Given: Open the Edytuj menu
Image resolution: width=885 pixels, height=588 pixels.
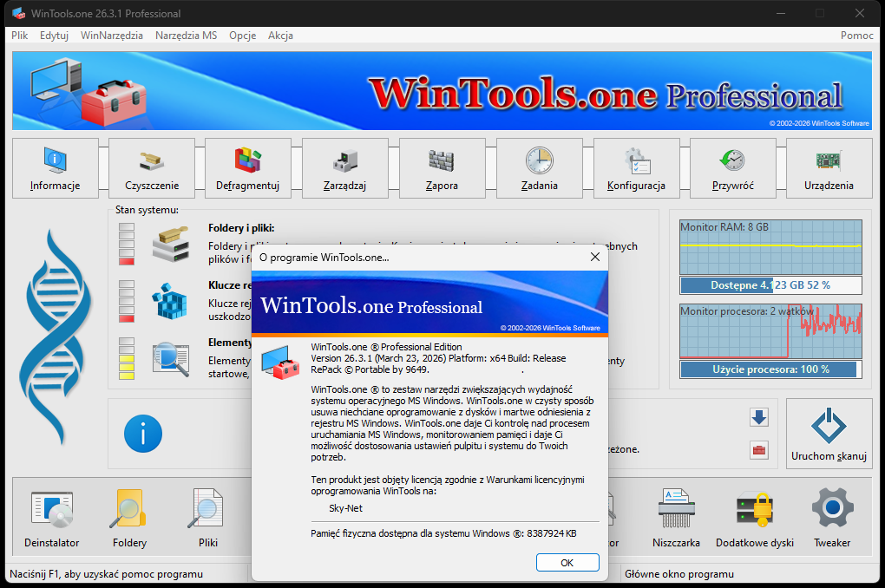Looking at the screenshot, I should tap(54, 35).
